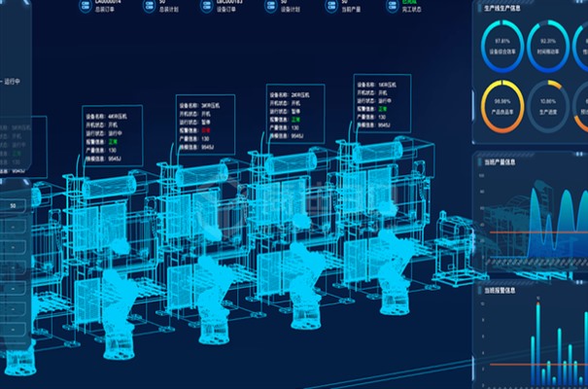588x389 pixels.
Task: Click the 总装订单 header icon
Action: coord(86,6)
